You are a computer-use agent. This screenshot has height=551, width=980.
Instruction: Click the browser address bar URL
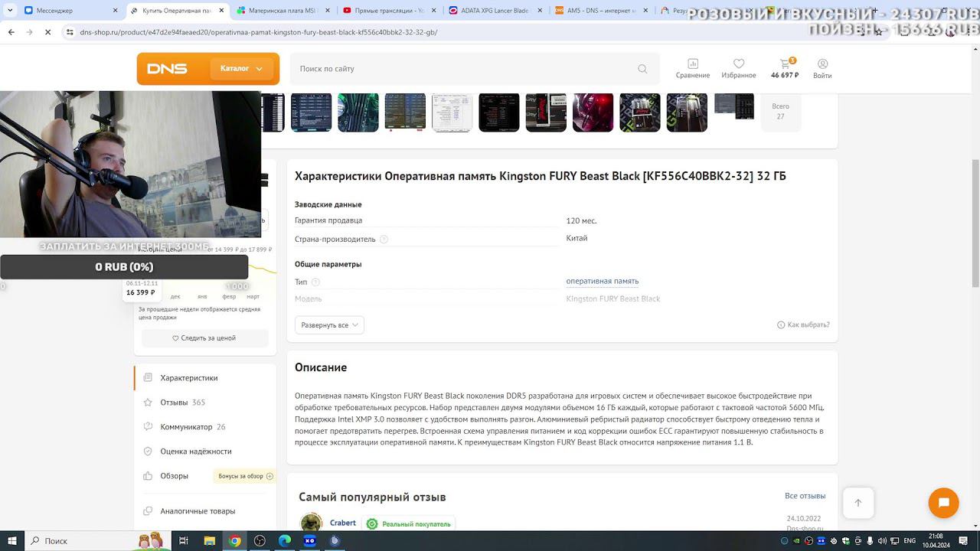(x=259, y=32)
